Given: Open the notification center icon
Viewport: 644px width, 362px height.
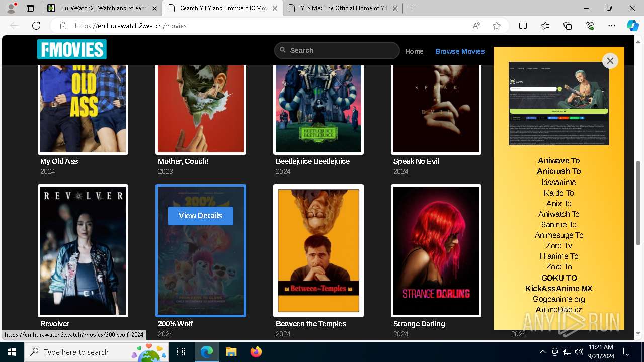Looking at the screenshot, I should click(x=627, y=352).
